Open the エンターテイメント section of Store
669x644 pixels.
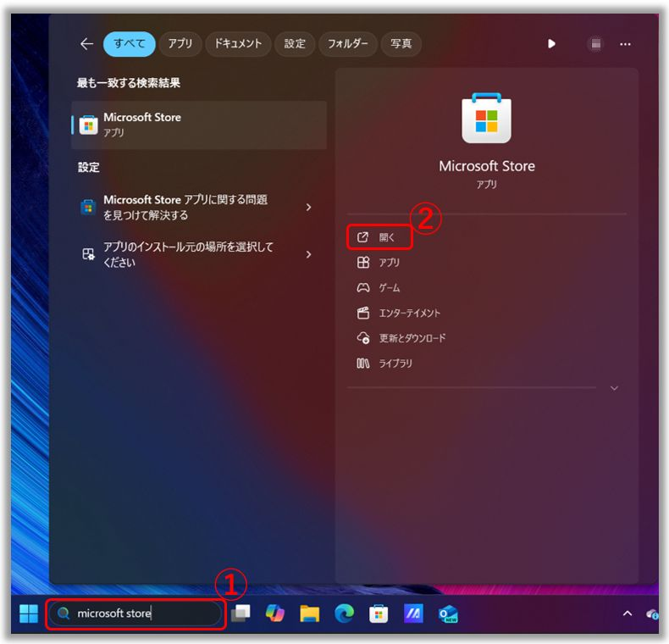pos(398,313)
